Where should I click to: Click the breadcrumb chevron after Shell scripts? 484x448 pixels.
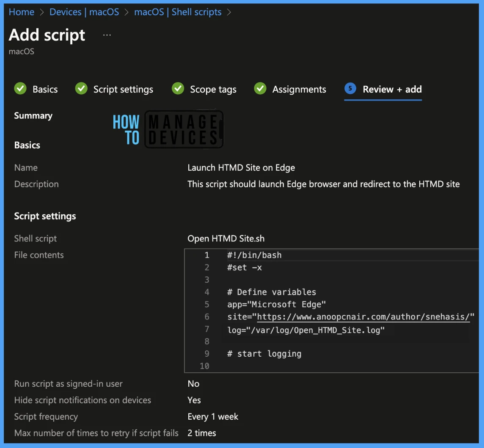[x=229, y=12]
